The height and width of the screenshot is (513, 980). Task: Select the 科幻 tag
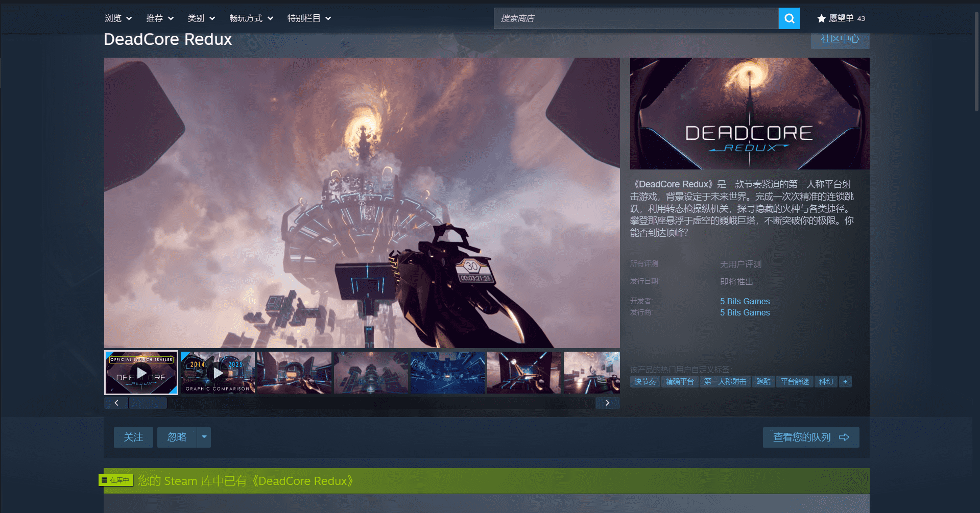coord(825,381)
